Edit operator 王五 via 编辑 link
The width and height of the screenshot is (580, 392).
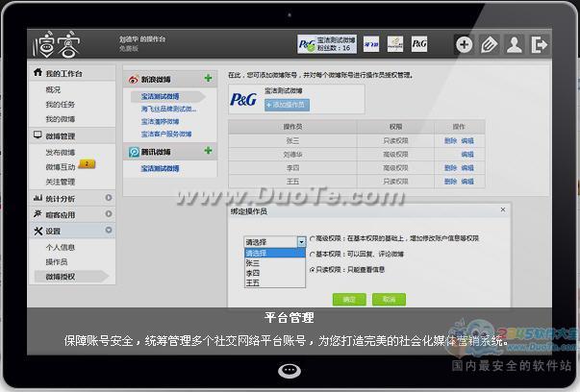(x=467, y=182)
